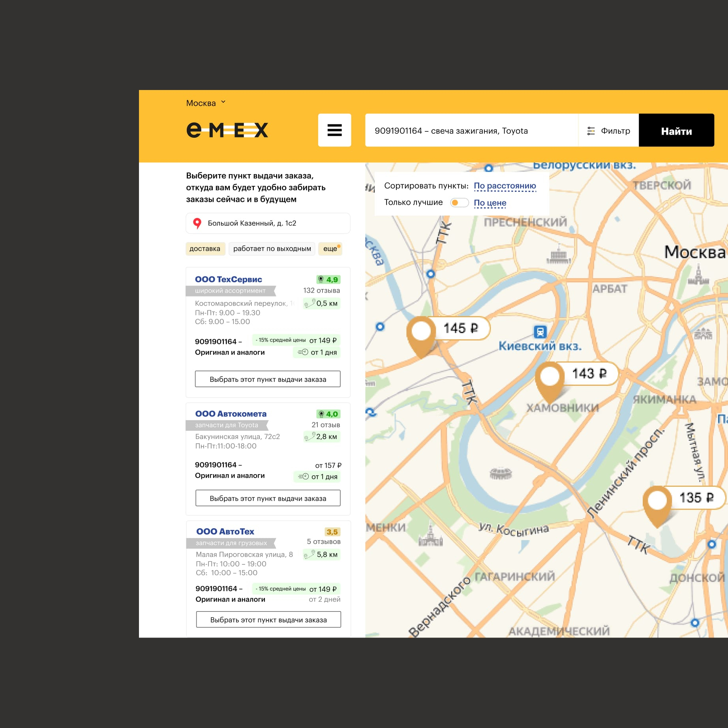Click the 132 отзыва reviews text
The image size is (728, 728).
tap(321, 291)
